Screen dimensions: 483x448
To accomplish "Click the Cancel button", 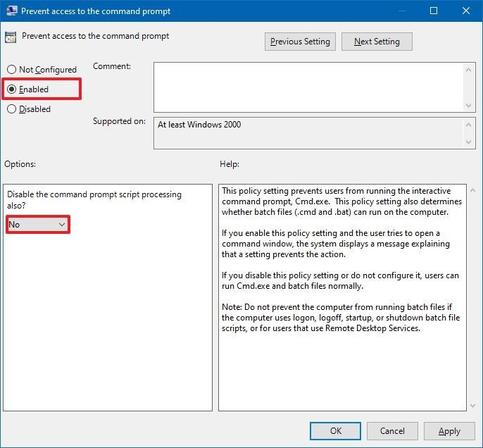I will [392, 431].
